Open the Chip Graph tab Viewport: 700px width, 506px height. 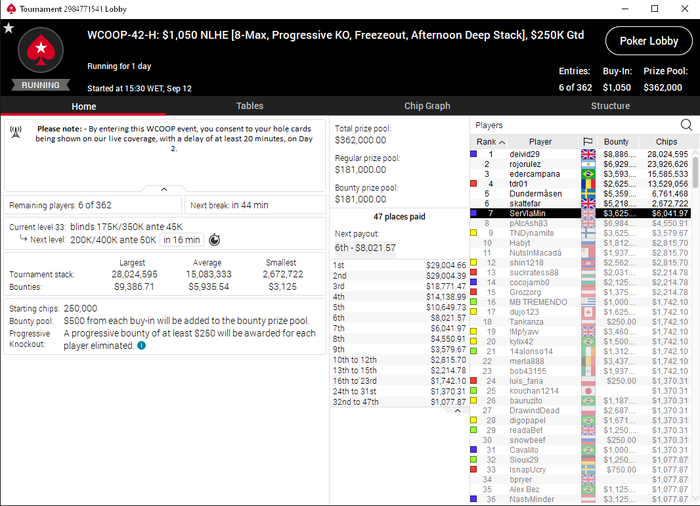coord(427,106)
